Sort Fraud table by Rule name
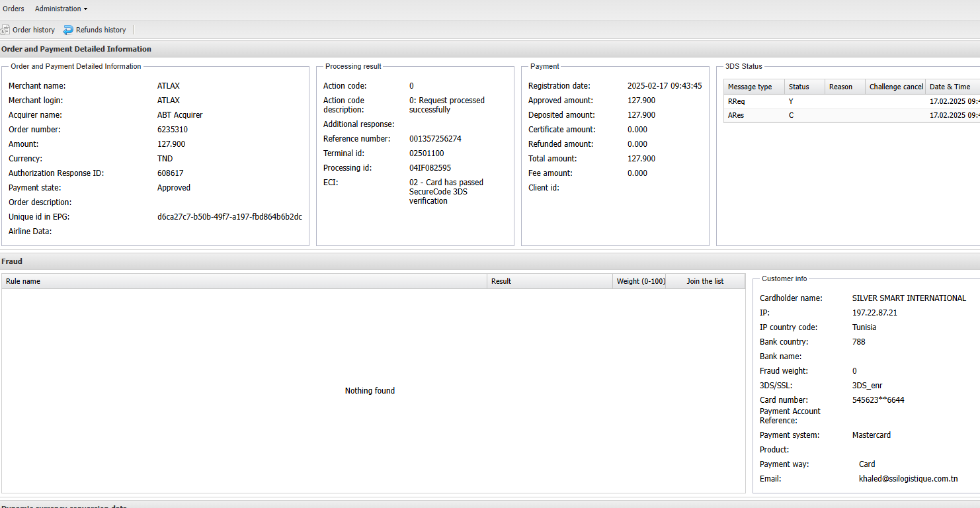The width and height of the screenshot is (980, 508). (x=243, y=281)
